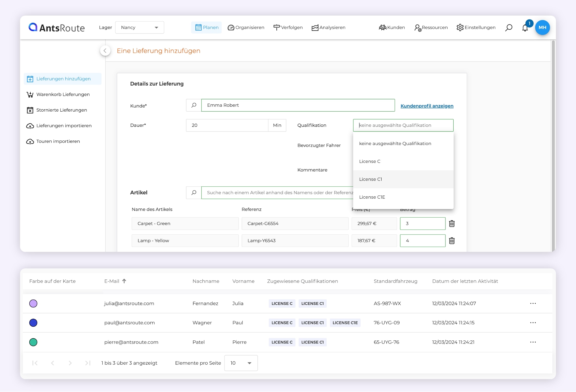Delete the Lamp - Yellow article row

(x=452, y=241)
